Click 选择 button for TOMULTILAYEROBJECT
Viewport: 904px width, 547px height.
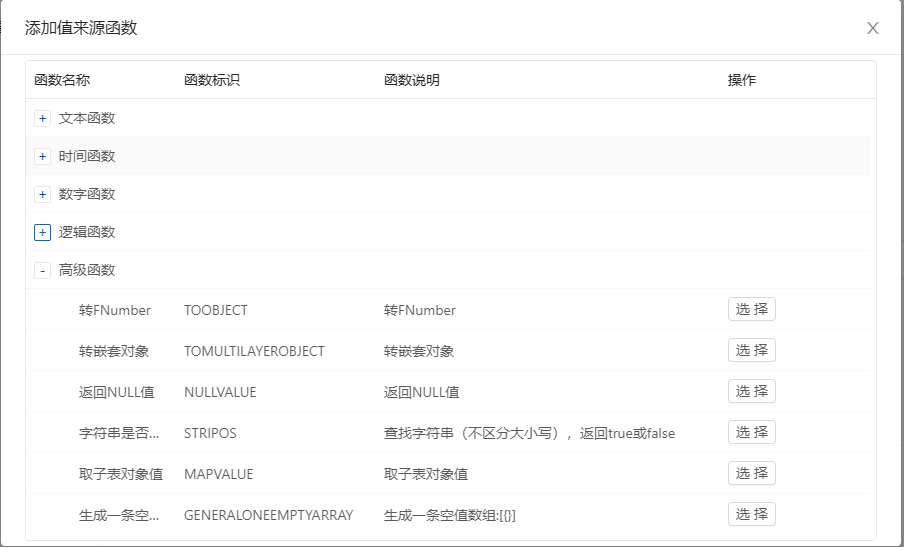(x=751, y=350)
